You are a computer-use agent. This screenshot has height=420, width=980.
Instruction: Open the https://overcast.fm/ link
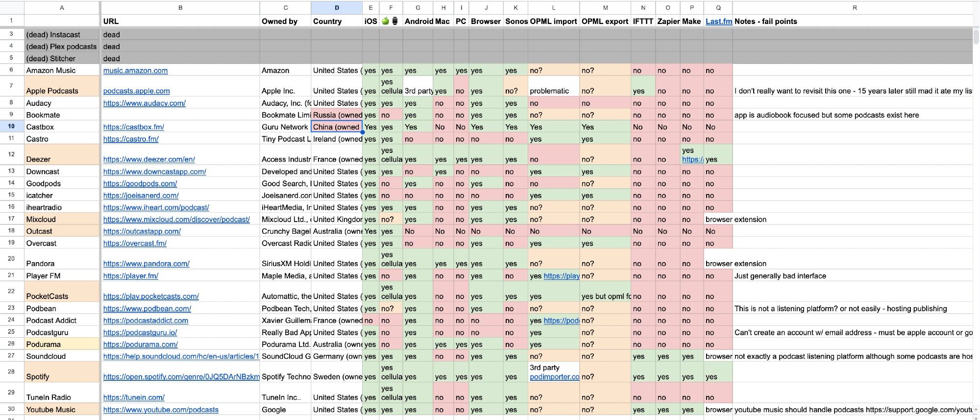[135, 244]
